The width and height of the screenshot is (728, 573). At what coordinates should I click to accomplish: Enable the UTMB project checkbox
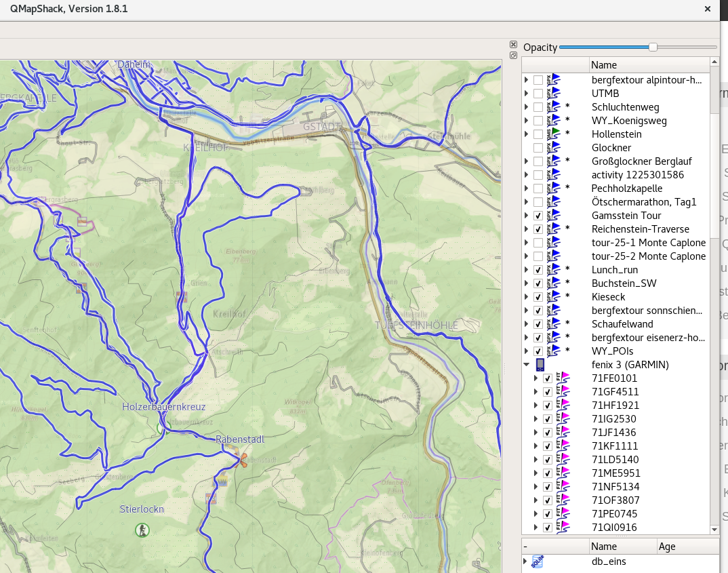[538, 94]
